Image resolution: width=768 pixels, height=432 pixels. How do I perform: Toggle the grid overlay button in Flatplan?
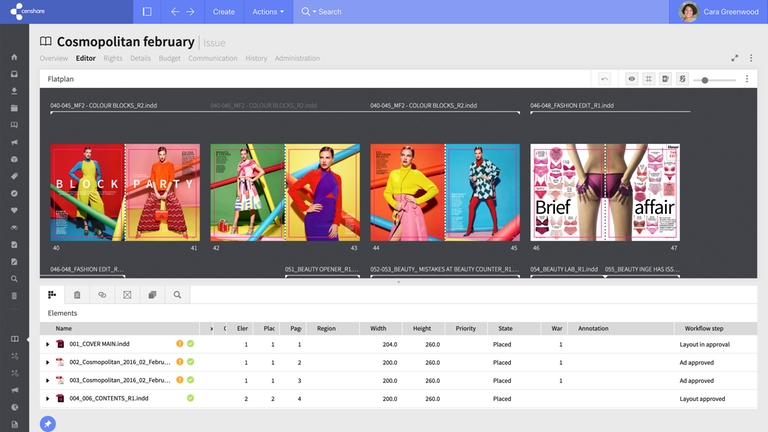648,79
